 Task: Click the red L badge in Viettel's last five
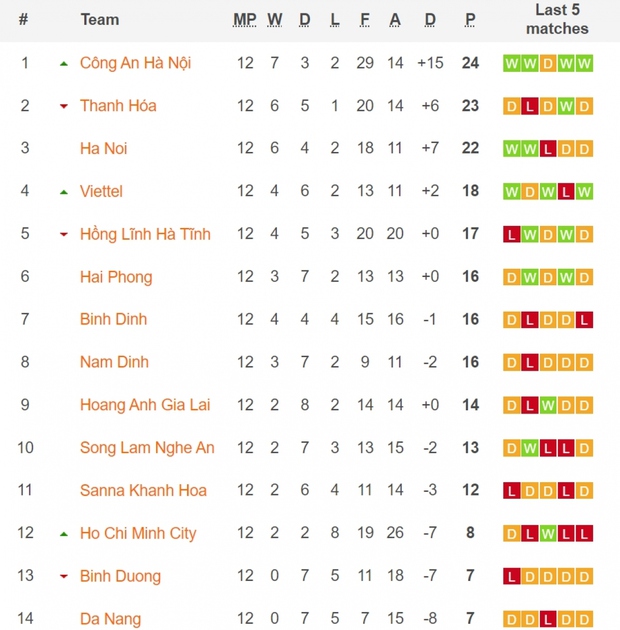566,192
